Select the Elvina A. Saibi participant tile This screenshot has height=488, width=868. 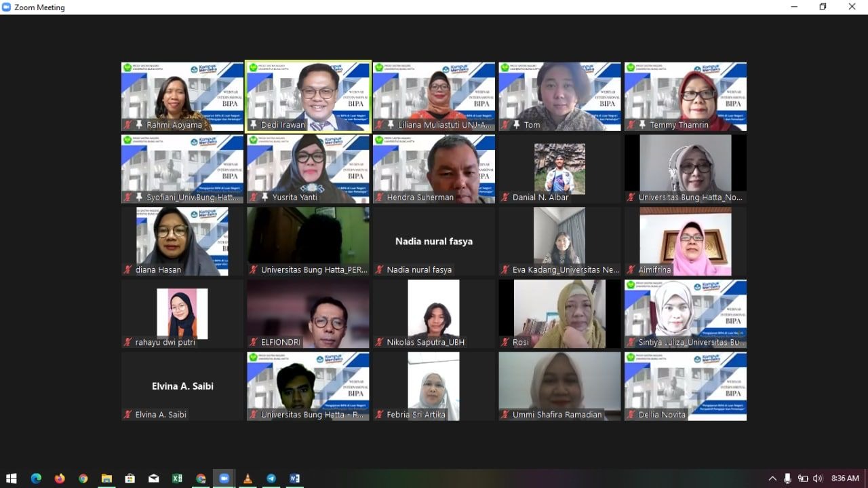point(182,386)
